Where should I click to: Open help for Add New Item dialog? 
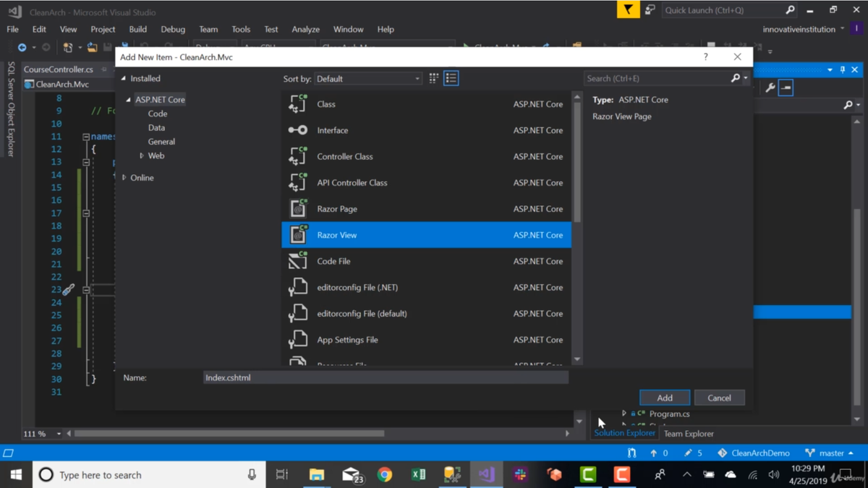(706, 56)
